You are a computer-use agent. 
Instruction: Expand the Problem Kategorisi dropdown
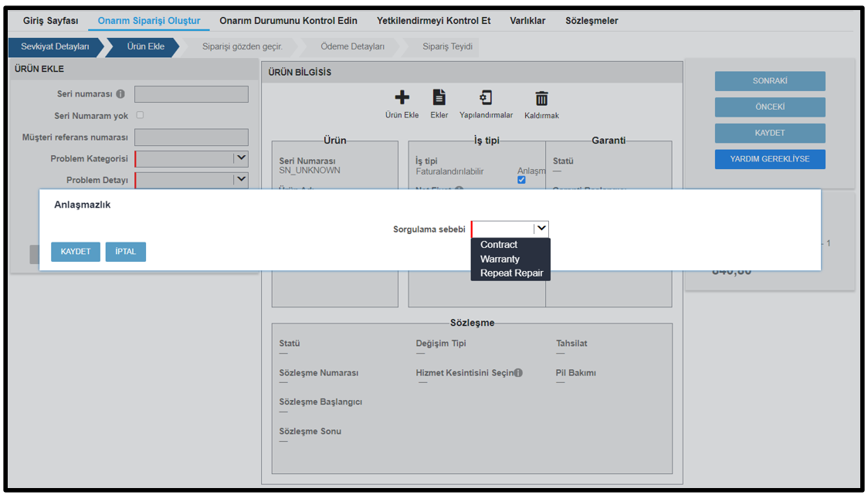point(192,159)
